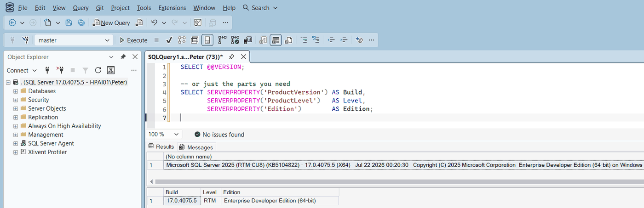
Task: Open Object Explorer more options ellipsis
Action: click(x=134, y=70)
